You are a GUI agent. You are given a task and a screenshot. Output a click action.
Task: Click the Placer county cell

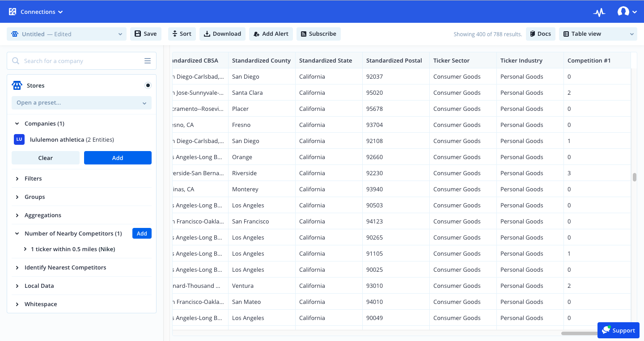(x=262, y=109)
